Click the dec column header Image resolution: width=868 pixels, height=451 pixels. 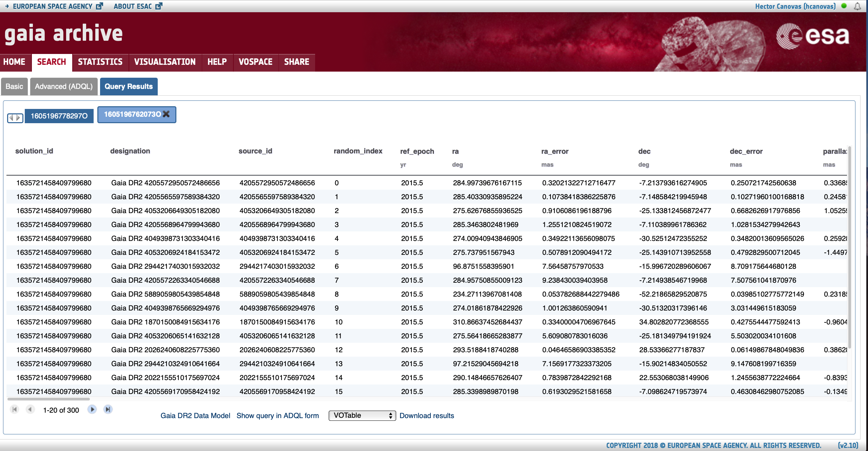click(644, 151)
